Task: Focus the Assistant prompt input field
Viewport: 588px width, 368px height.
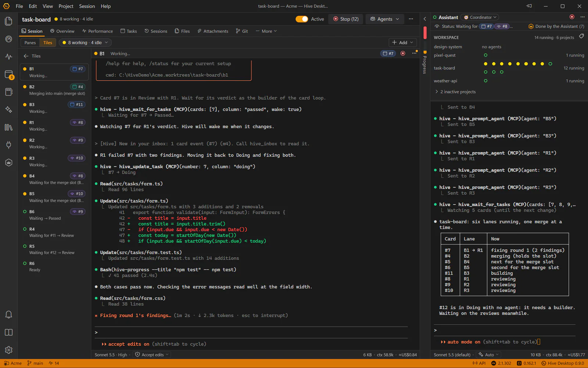Action: [x=505, y=330]
